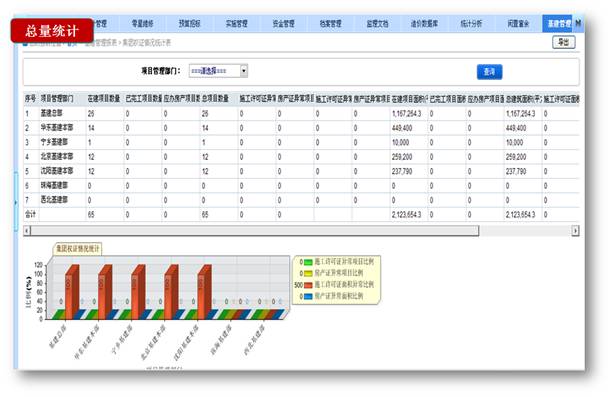Image resolution: width=611 pixels, height=397 pixels.
Task: Click the right arrow of the horizontal scrollbar
Action: pyautogui.click(x=575, y=231)
